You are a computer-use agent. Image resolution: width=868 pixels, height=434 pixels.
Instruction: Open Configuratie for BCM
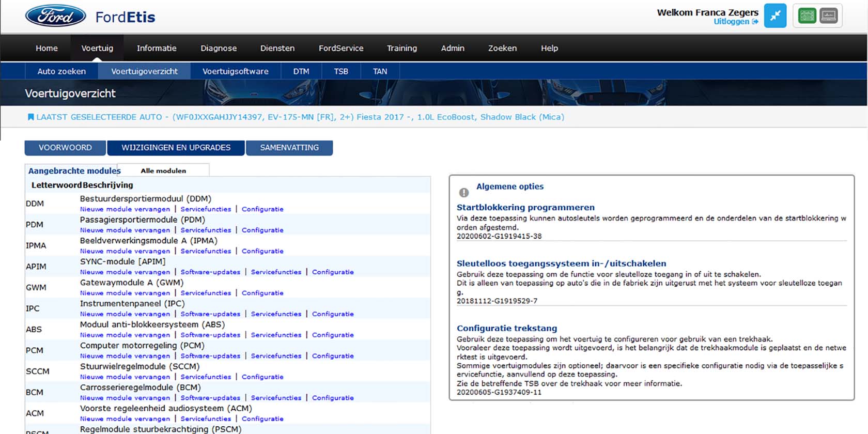point(333,398)
